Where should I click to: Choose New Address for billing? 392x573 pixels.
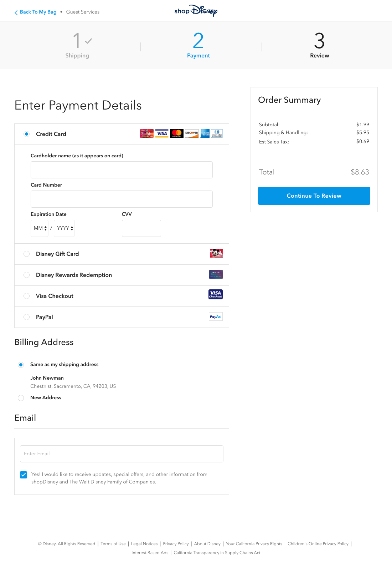(21, 398)
